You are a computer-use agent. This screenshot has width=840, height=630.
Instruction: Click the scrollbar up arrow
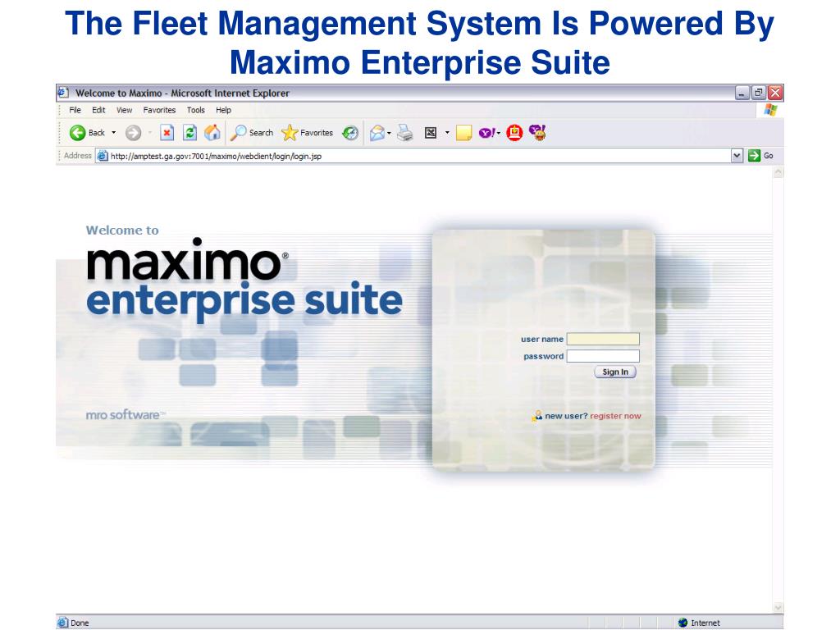(x=778, y=172)
